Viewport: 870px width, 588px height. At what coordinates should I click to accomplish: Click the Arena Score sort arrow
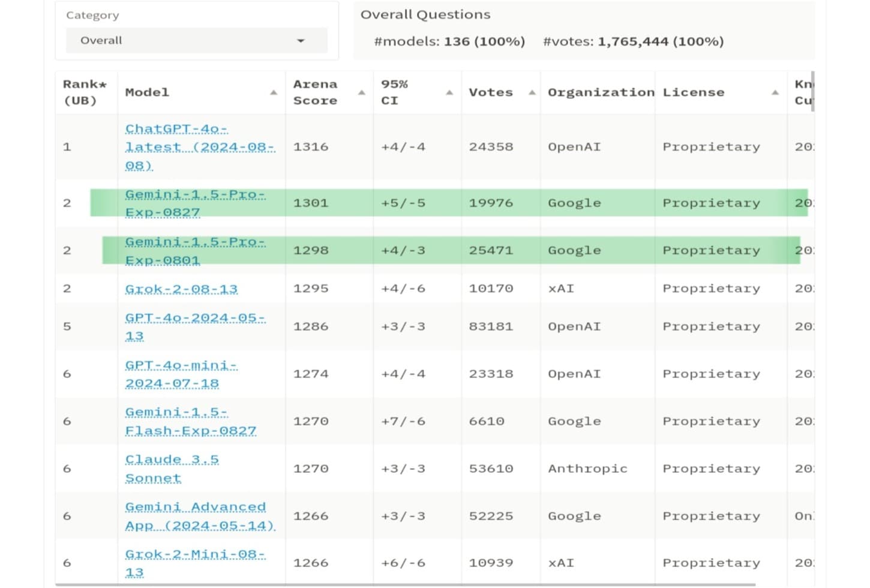(362, 92)
